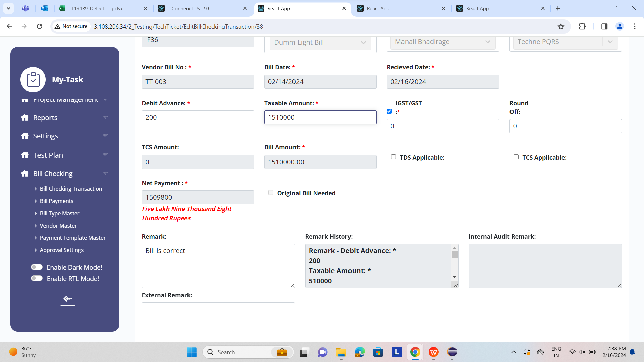The height and width of the screenshot is (362, 644).
Task: Switch to the last React App tab
Action: click(501, 8)
